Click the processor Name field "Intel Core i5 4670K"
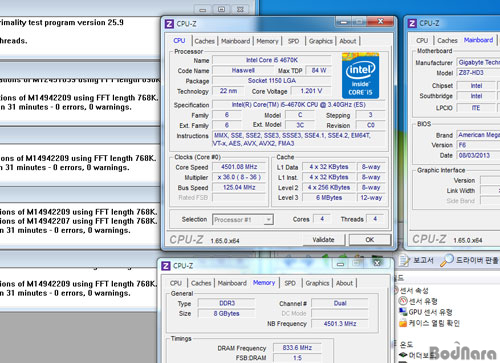 coord(272,60)
